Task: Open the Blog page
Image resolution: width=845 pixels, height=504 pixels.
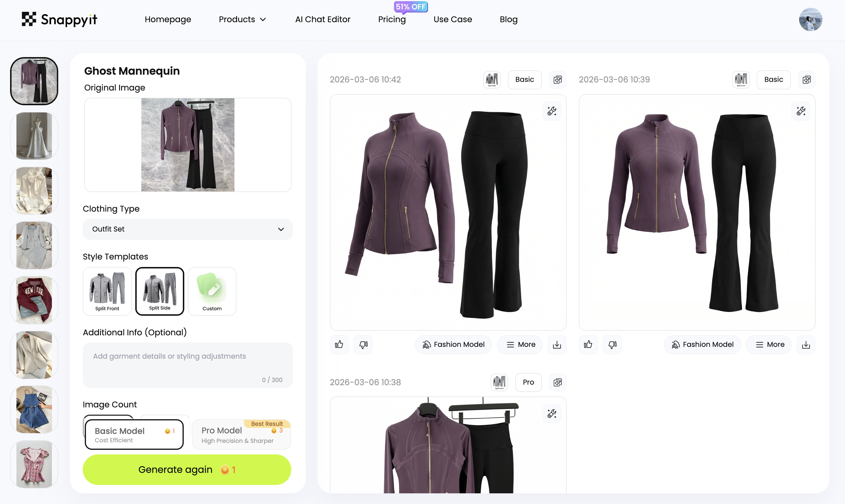Action: coord(508,19)
